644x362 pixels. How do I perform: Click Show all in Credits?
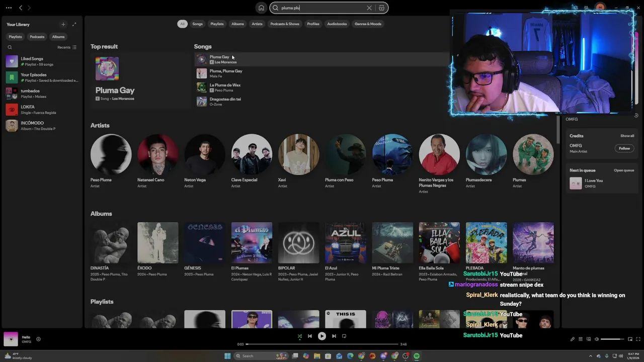(627, 136)
